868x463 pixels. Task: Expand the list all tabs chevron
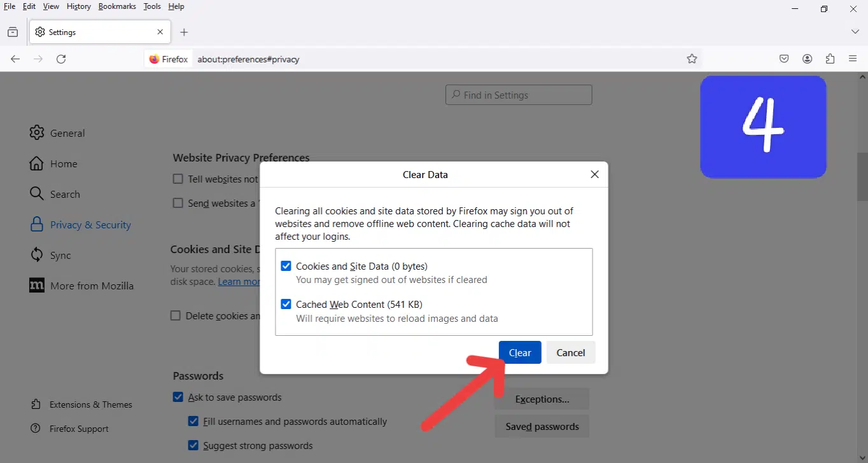click(855, 32)
